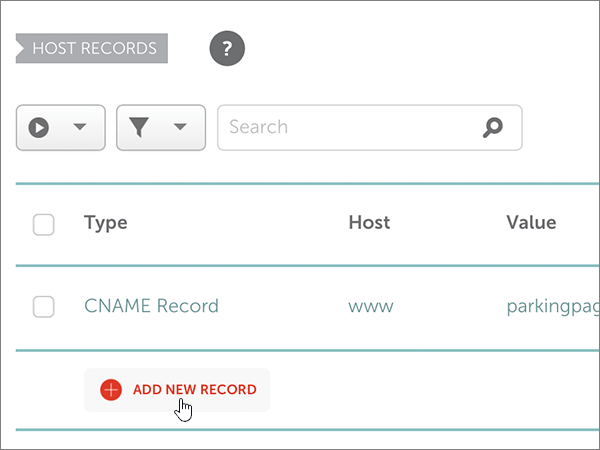Click the play icon in actions button
The height and width of the screenshot is (450, 600).
tap(39, 128)
